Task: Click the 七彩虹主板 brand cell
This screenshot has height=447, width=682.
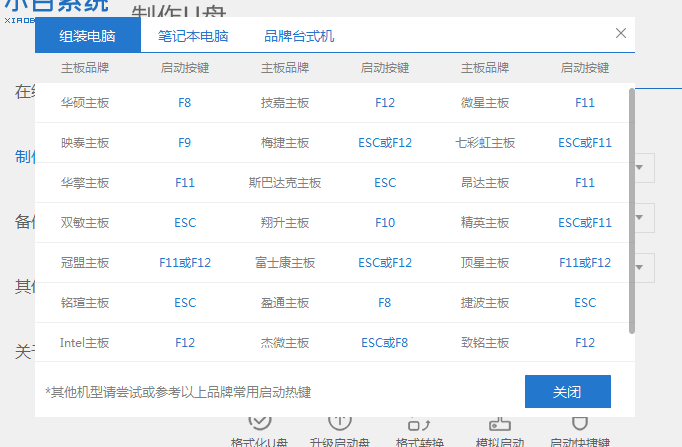Action: (x=485, y=143)
